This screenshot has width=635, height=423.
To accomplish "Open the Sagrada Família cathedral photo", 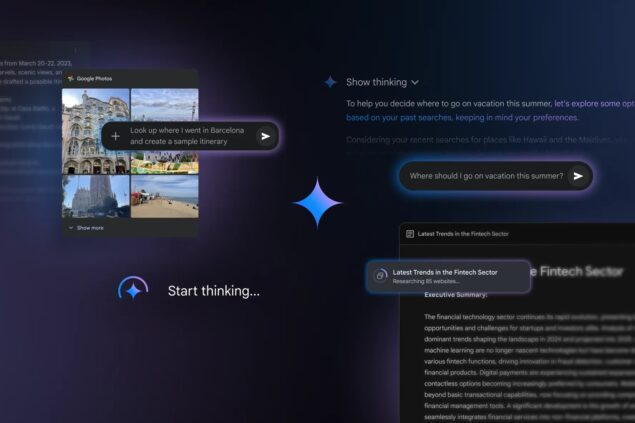I will point(96,196).
